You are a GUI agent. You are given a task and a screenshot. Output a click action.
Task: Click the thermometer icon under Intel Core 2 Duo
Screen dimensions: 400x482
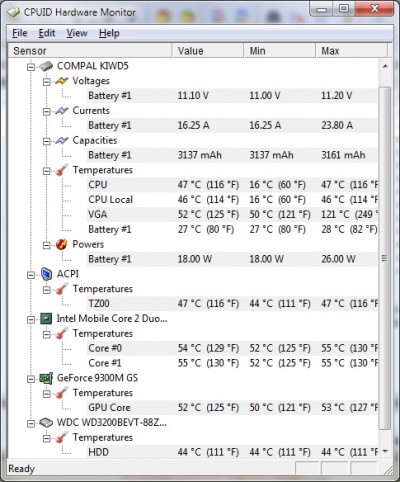pos(62,333)
